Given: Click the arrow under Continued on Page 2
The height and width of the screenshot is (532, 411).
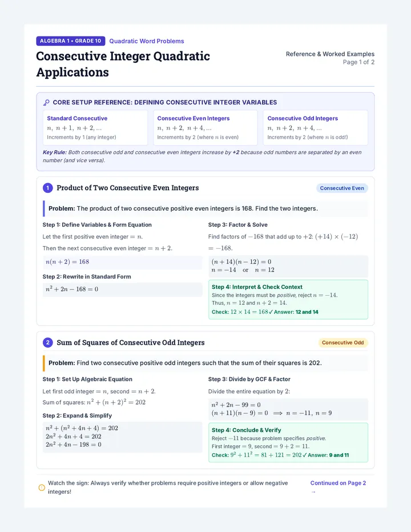Looking at the screenshot, I should [x=313, y=492].
